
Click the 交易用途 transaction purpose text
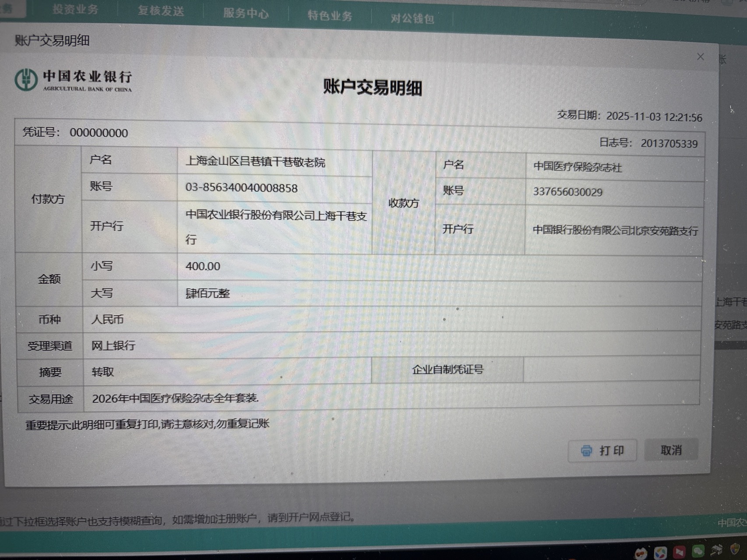click(x=175, y=398)
